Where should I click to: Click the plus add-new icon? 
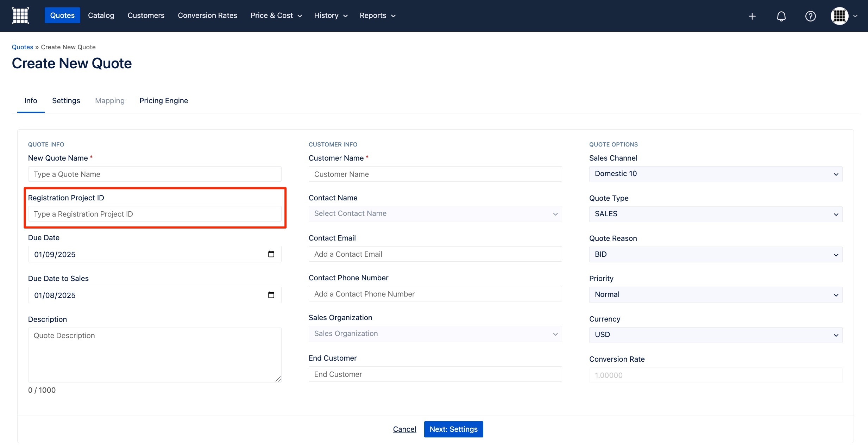[x=752, y=16]
